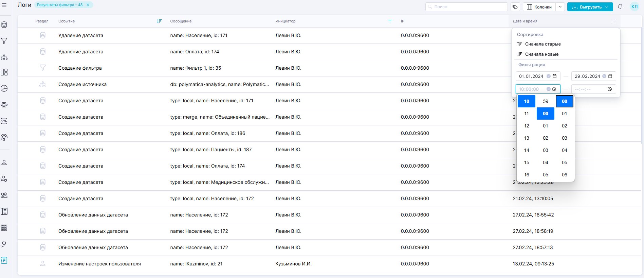The width and height of the screenshot is (644, 278).
Task: Open the database section in the sidebar
Action: tap(4, 25)
